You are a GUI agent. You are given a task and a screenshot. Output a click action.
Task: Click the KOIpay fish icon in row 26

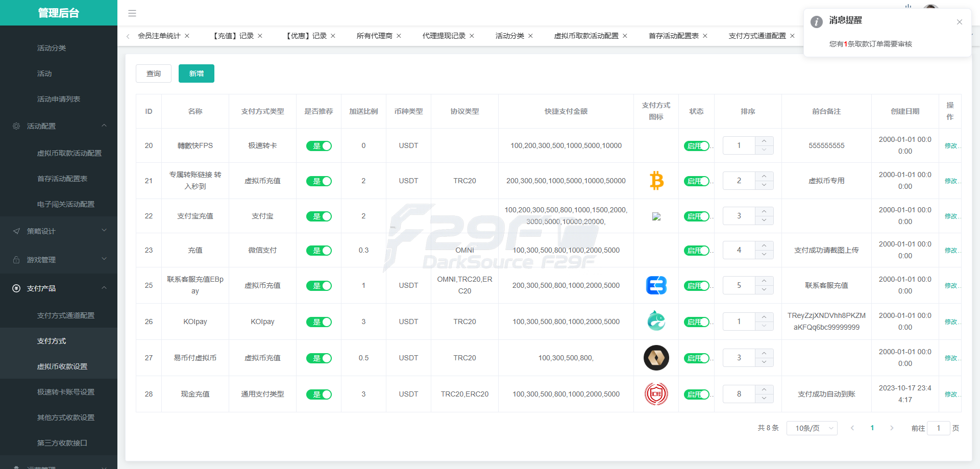[x=656, y=321]
